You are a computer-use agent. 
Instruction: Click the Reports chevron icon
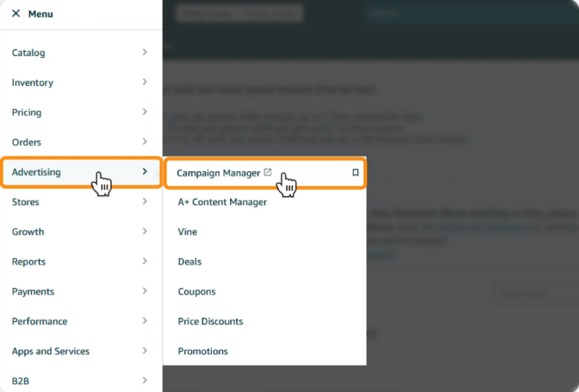click(x=145, y=261)
